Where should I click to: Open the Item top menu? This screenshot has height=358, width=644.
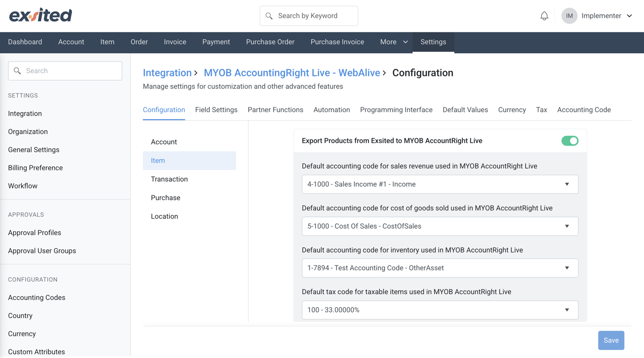click(x=107, y=42)
